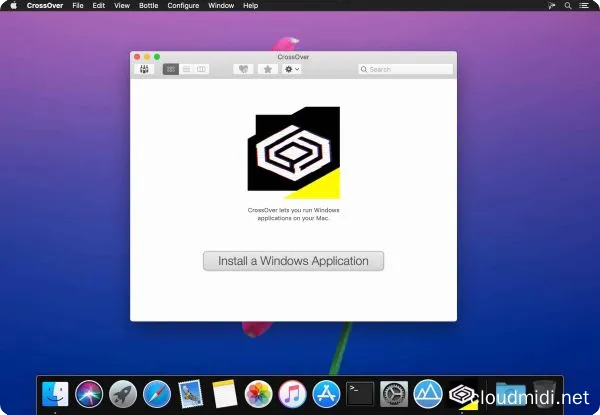
Task: Open Notification Center from menu bar
Action: click(584, 5)
